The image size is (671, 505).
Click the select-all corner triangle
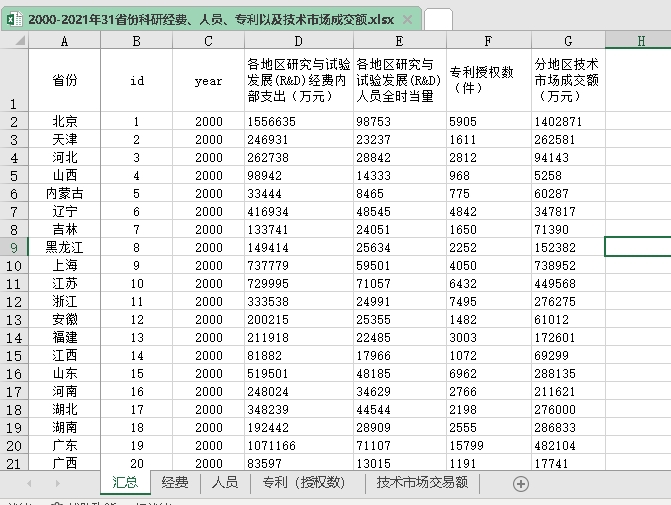tap(20, 41)
